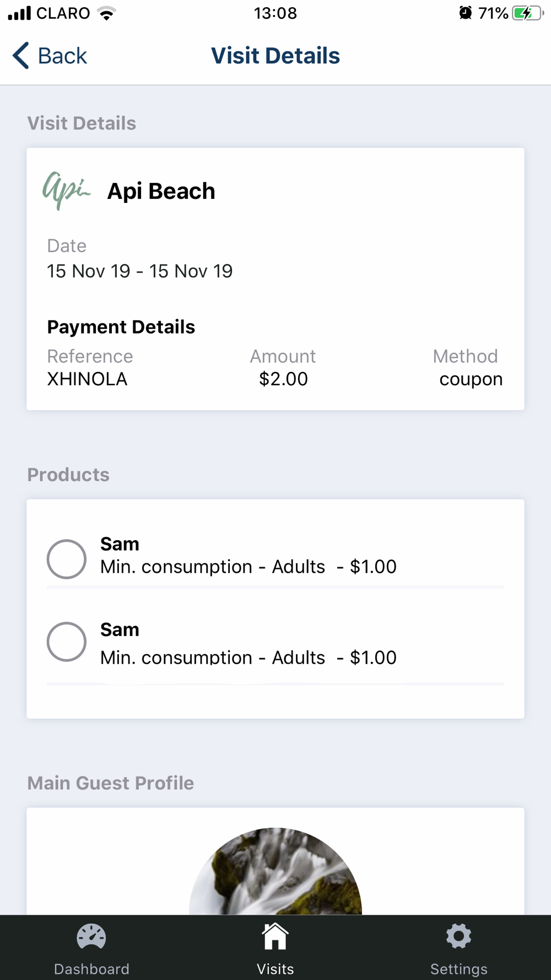The width and height of the screenshot is (551, 980).
Task: Tap the alarm clock status icon
Action: tap(466, 13)
